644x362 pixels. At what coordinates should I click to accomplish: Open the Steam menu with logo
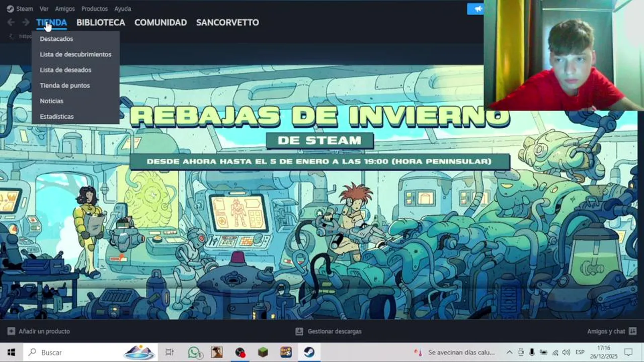click(x=20, y=9)
